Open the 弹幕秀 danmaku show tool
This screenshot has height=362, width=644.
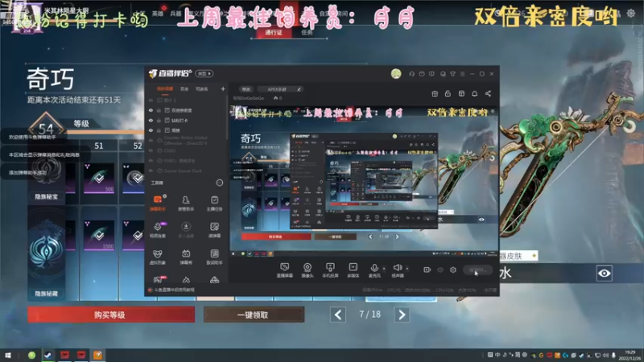click(186, 257)
